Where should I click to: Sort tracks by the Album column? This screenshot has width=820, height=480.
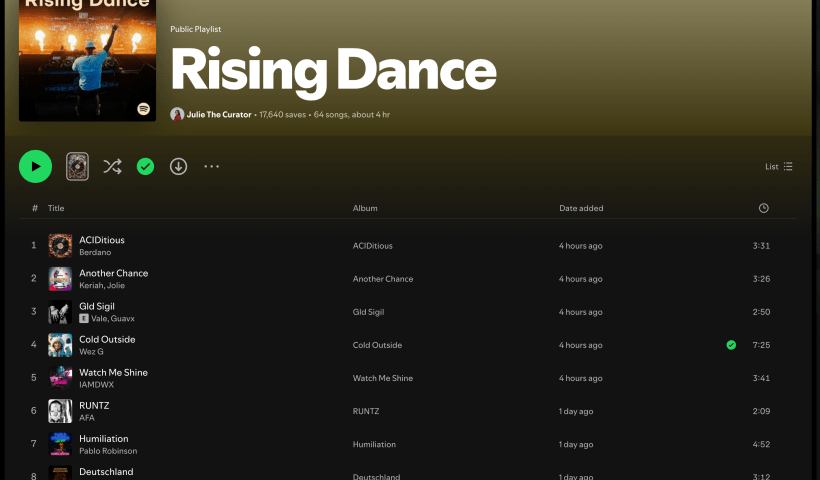[x=364, y=208]
